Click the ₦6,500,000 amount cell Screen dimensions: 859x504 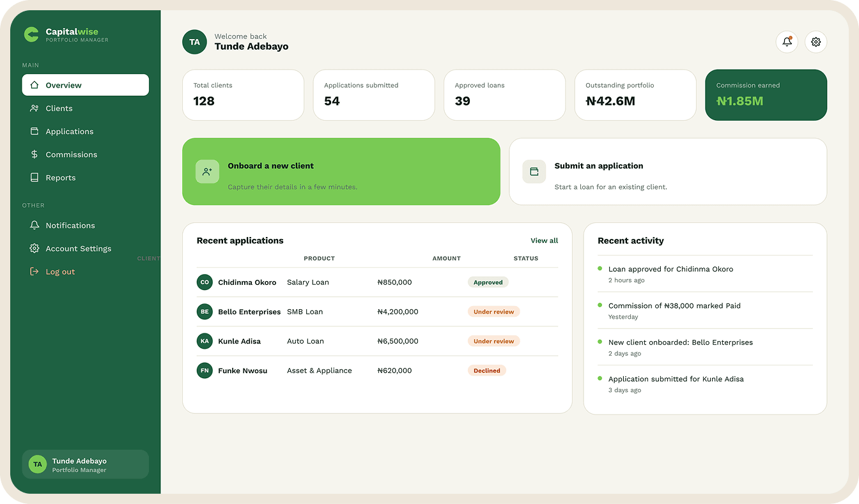pyautogui.click(x=398, y=341)
